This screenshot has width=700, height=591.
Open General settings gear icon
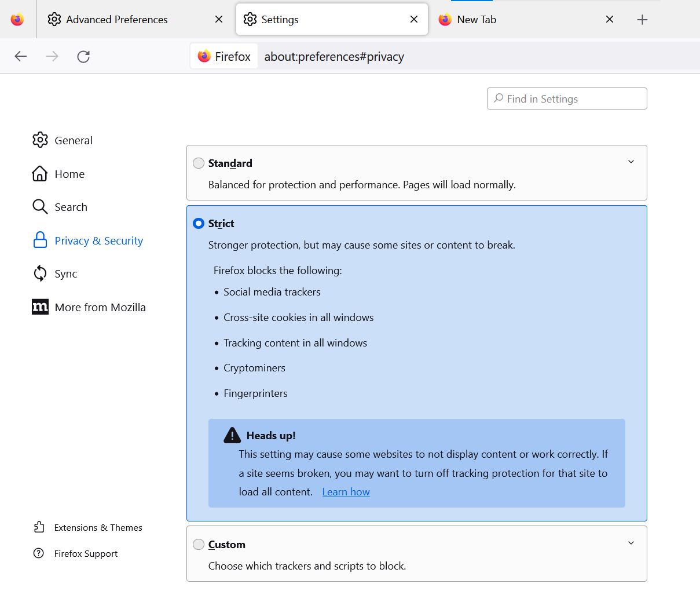[x=40, y=140]
